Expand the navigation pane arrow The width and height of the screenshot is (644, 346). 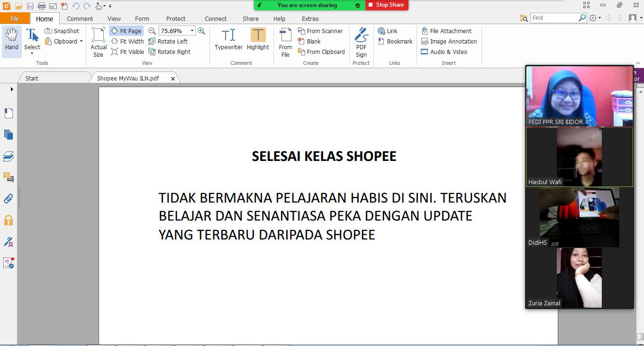point(12,89)
